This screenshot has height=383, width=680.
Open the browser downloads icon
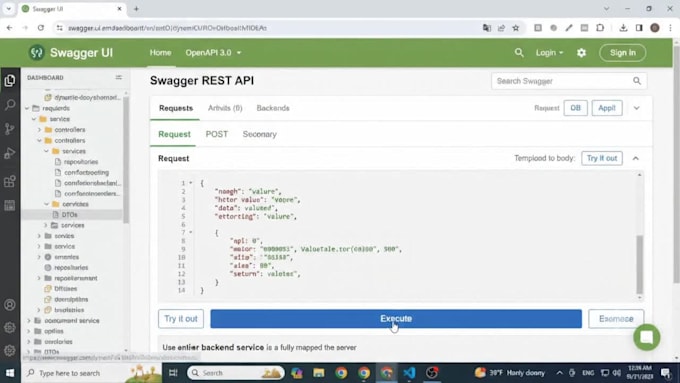pos(623,28)
